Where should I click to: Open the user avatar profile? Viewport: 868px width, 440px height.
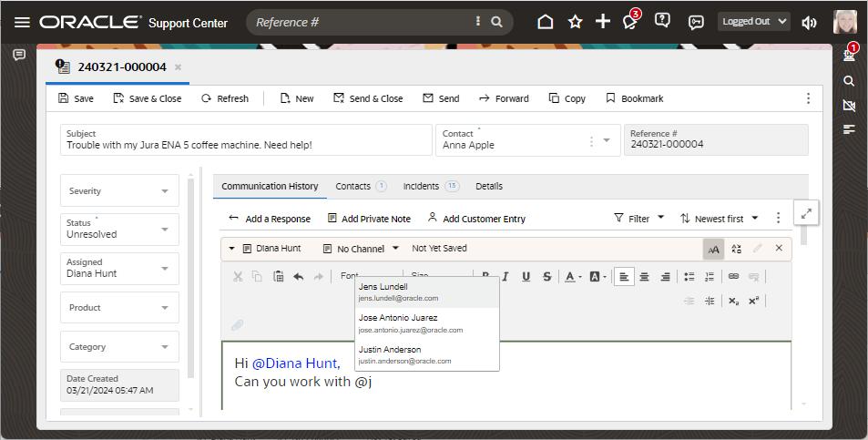click(x=844, y=22)
